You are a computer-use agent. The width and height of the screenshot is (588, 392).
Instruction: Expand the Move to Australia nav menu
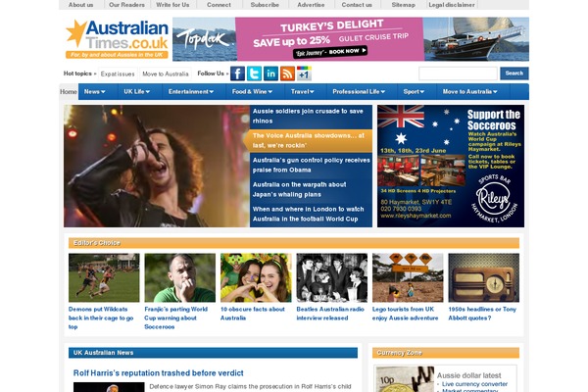469,91
